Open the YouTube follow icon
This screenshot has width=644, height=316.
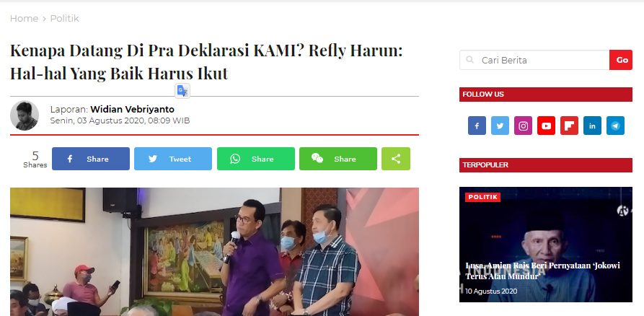tap(546, 126)
